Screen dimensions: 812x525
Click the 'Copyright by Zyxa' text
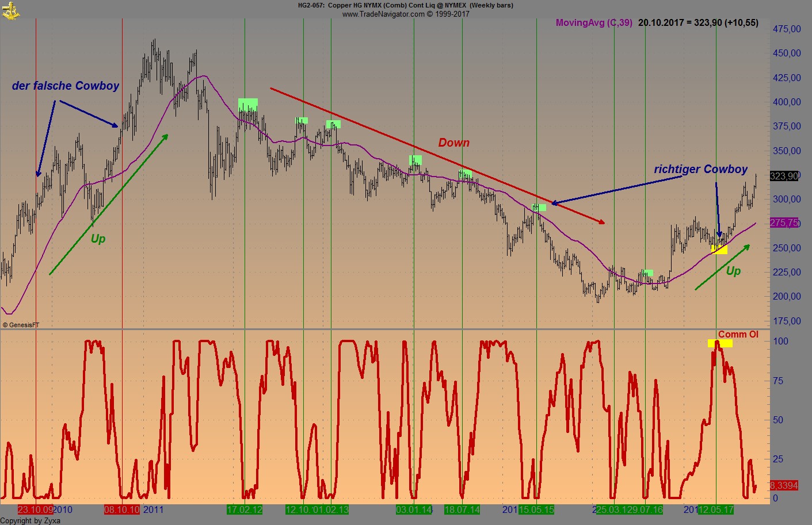(x=30, y=520)
